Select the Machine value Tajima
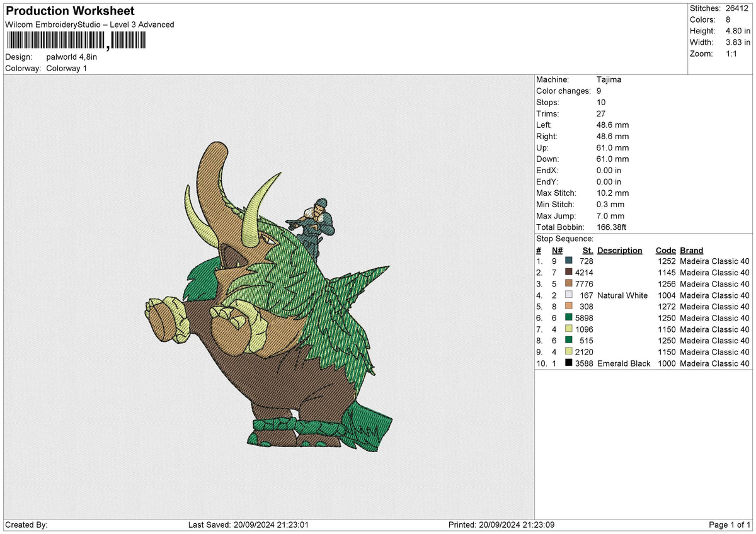Image resolution: width=756 pixels, height=534 pixels. (609, 80)
